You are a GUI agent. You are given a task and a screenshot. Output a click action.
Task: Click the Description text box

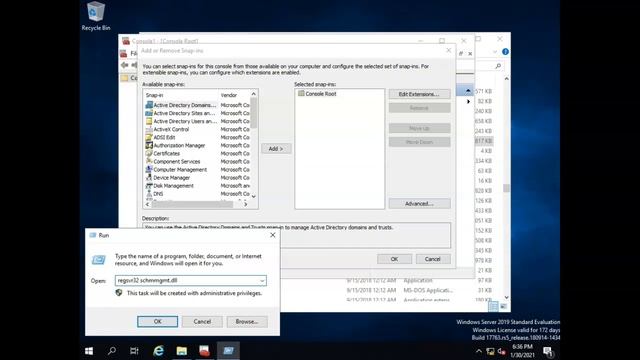coord(296,235)
